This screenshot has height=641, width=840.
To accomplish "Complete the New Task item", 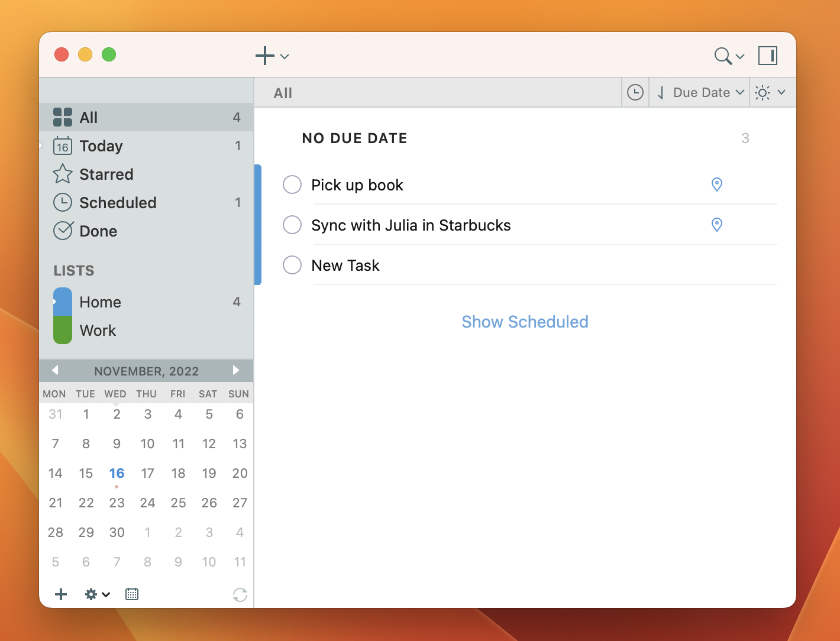I will [292, 265].
